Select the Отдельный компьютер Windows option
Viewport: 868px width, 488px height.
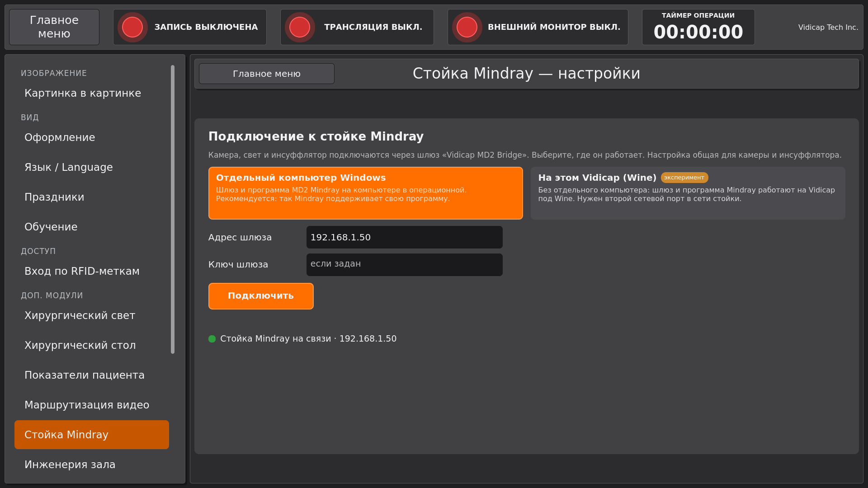pos(366,193)
